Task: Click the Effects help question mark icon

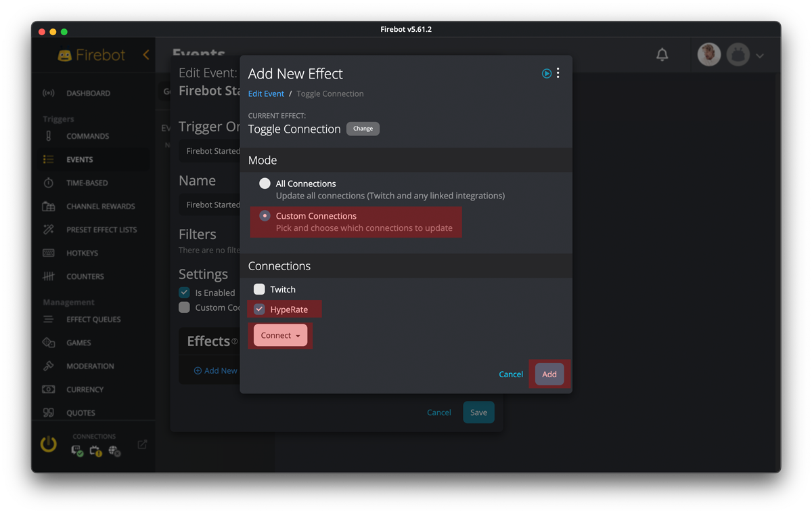Action: (235, 341)
